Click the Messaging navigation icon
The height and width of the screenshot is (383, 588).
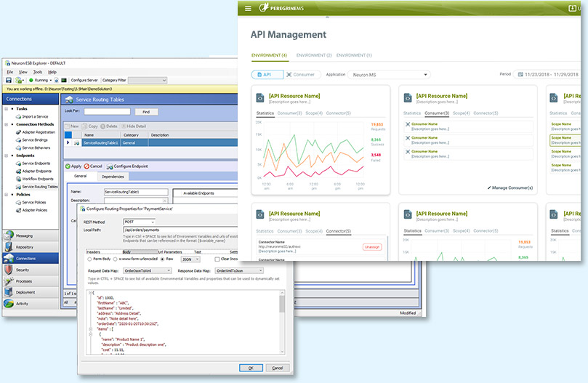9,235
